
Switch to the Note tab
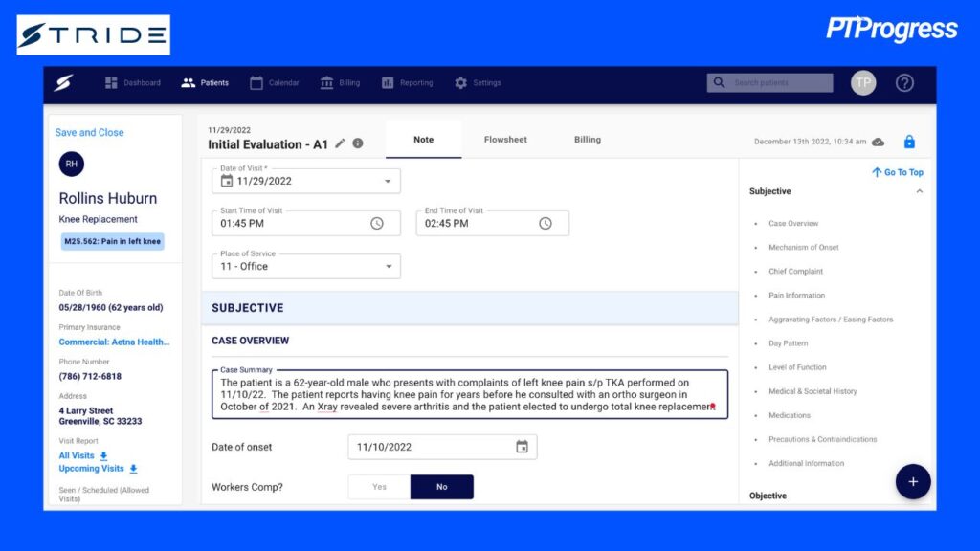tap(423, 140)
